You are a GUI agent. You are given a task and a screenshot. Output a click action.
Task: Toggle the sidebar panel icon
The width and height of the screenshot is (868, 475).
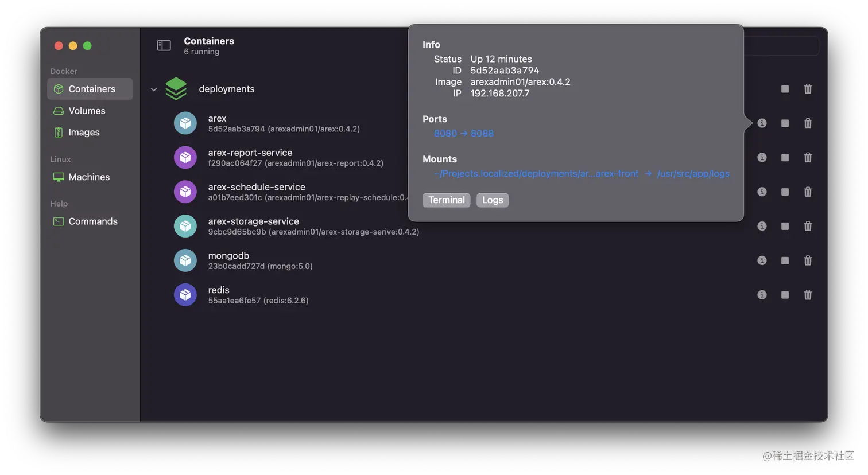click(164, 45)
